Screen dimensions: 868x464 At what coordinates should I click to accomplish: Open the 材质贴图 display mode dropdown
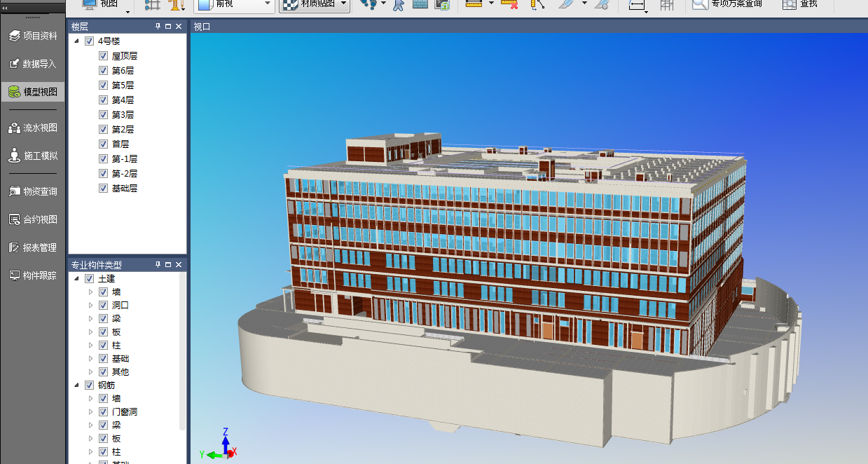(344, 4)
